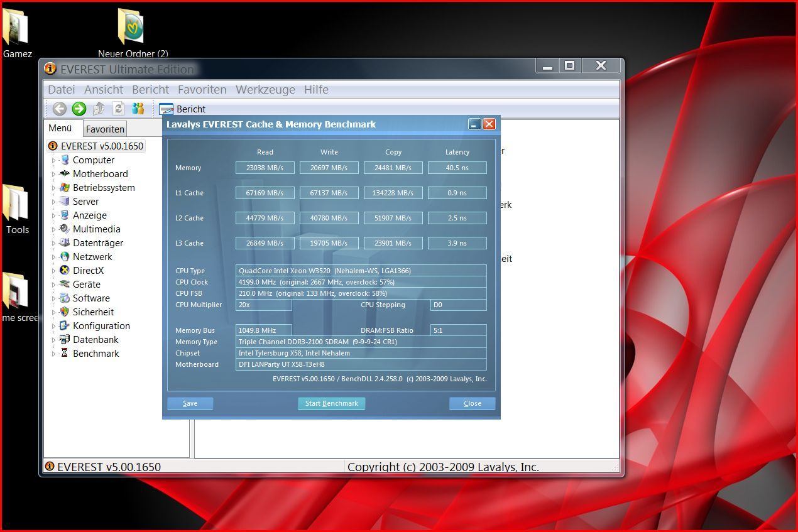Viewport: 798px width, 532px height.
Task: Select the Betriebssystem Windows icon
Action: (x=64, y=188)
